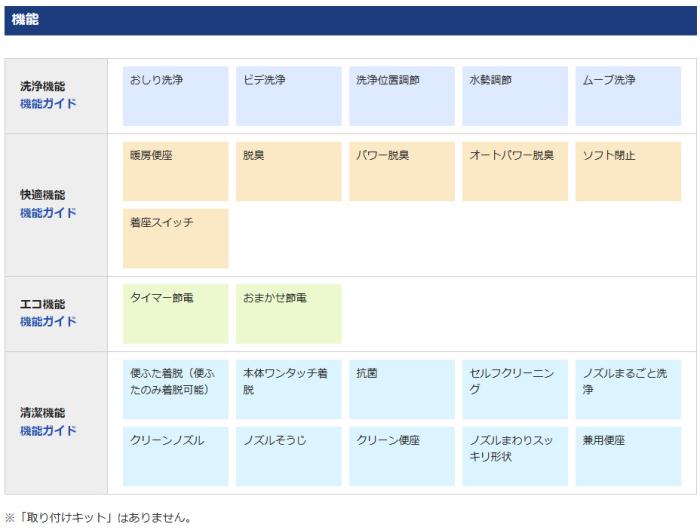This screenshot has height=530, width=700.
Task: Click the 便ふた着脱 cell
Action: coord(175,389)
